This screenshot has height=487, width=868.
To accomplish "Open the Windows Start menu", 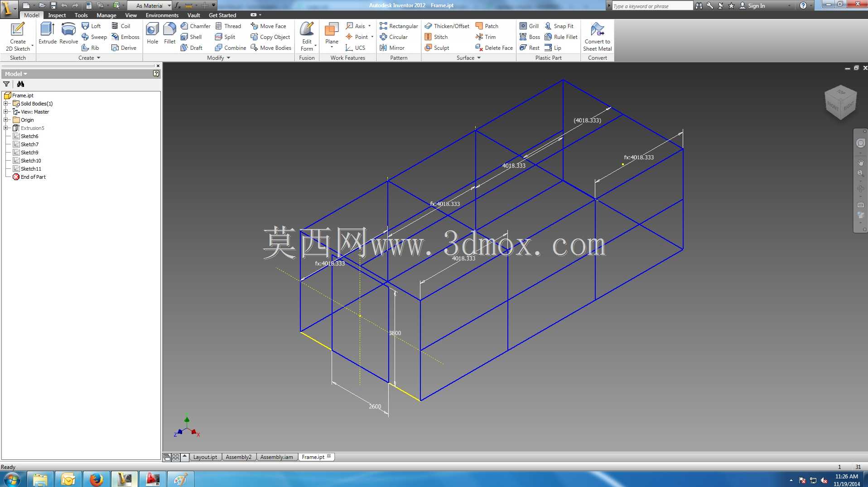I will (12, 479).
